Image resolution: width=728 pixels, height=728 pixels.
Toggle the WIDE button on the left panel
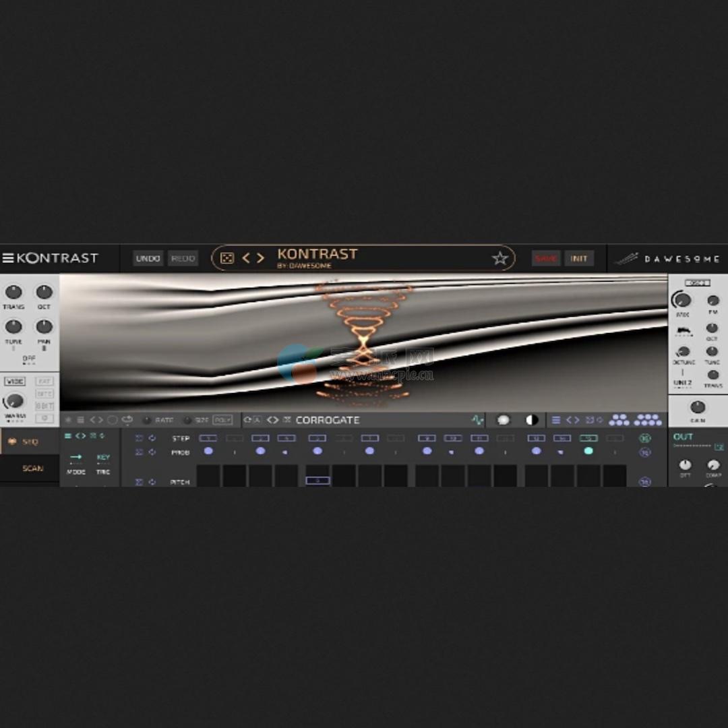tap(14, 381)
